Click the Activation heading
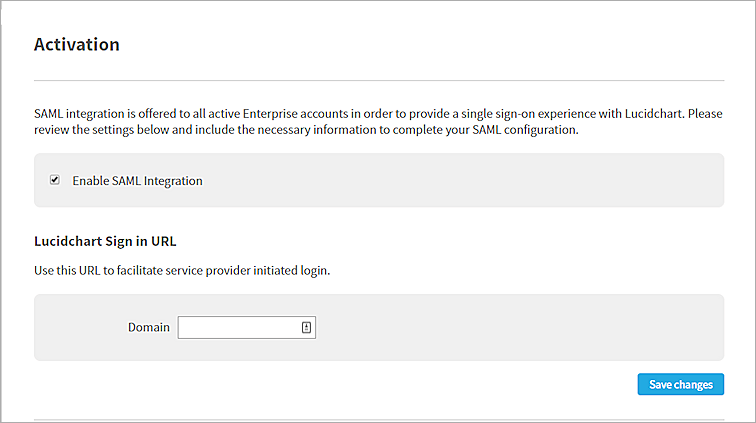This screenshot has width=756, height=423. [77, 45]
